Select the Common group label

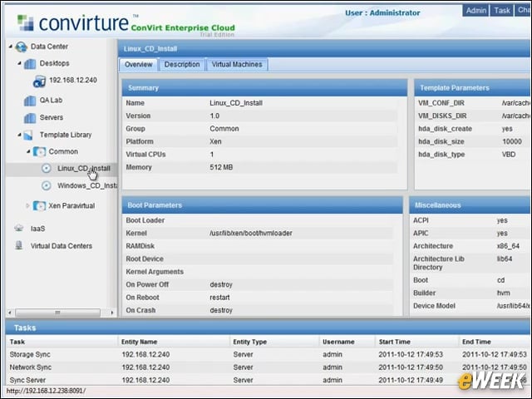pos(63,151)
